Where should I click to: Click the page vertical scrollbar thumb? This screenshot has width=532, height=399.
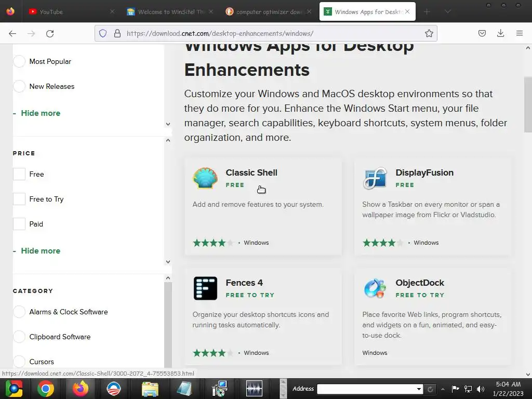point(528,105)
